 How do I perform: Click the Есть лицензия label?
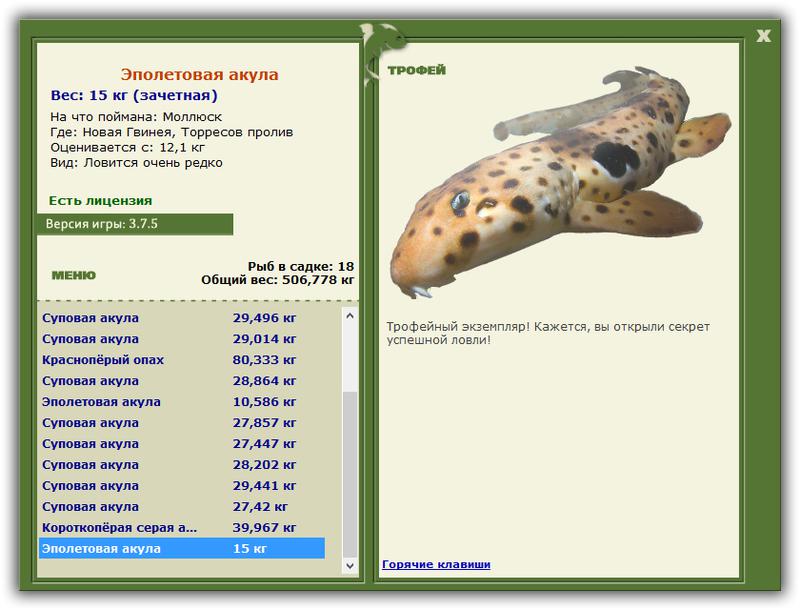pyautogui.click(x=101, y=201)
